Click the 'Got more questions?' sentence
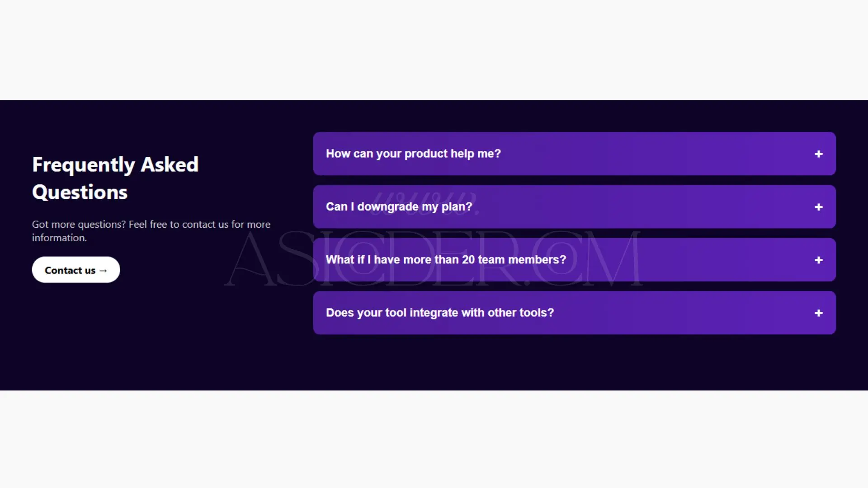The height and width of the screenshot is (488, 868). point(79,225)
